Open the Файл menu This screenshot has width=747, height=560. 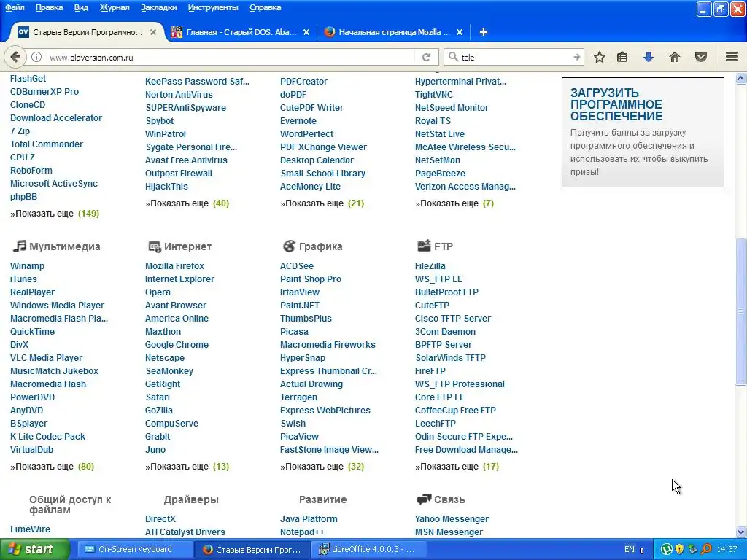(x=15, y=7)
